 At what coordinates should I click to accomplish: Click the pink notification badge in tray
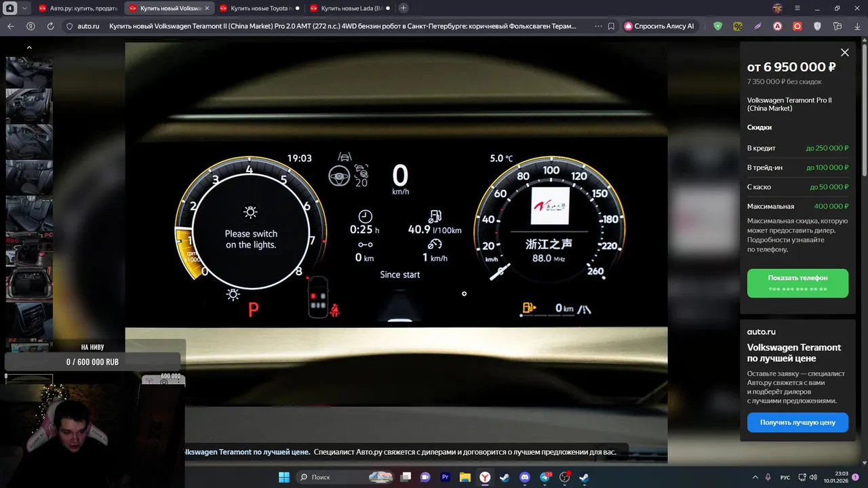click(855, 477)
